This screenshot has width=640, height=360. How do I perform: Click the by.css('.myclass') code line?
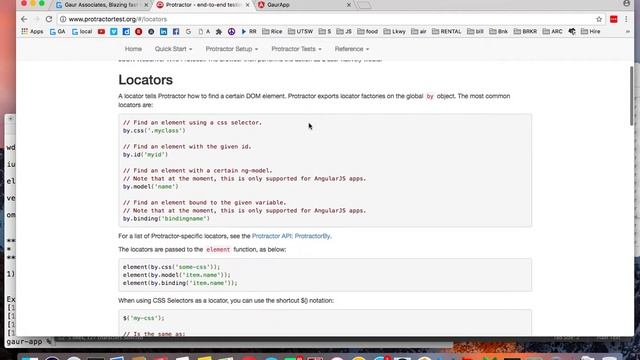(154, 131)
